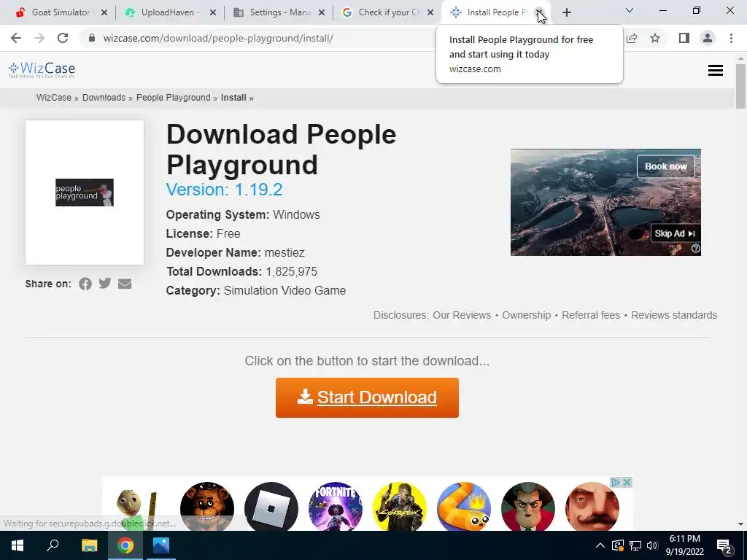Viewport: 747px width, 560px height.
Task: Open Windows taskbar search
Action: [x=53, y=545]
